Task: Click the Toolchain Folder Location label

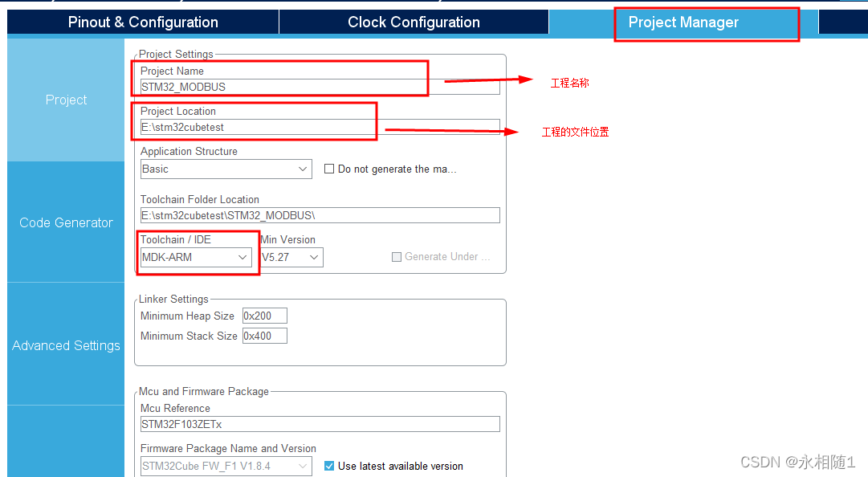Action: (x=200, y=199)
